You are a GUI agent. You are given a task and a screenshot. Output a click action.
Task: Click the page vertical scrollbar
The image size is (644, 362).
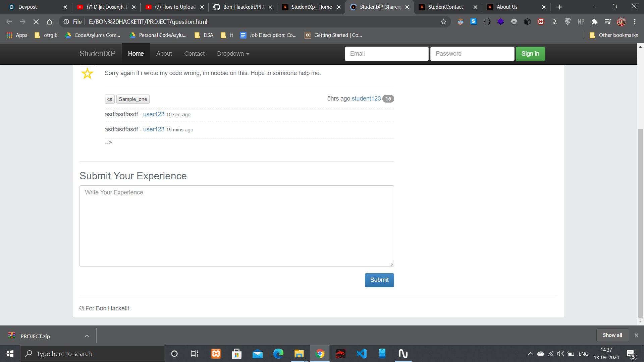pos(640,221)
